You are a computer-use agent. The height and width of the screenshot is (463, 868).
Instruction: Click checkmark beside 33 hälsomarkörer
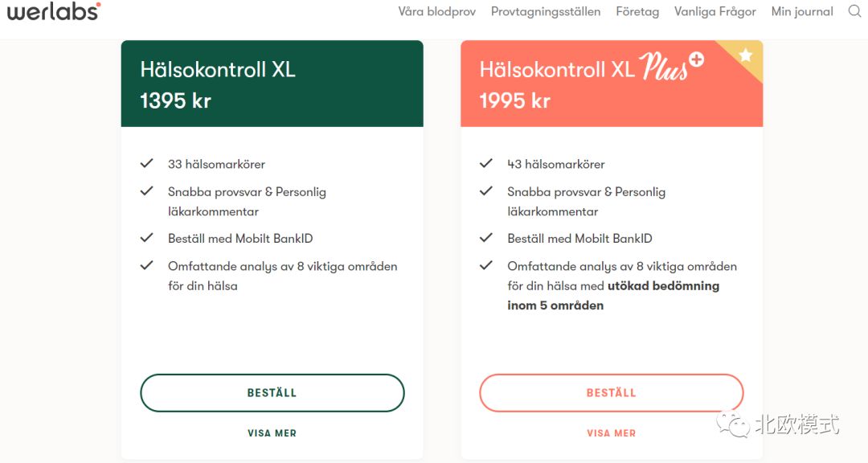click(146, 163)
